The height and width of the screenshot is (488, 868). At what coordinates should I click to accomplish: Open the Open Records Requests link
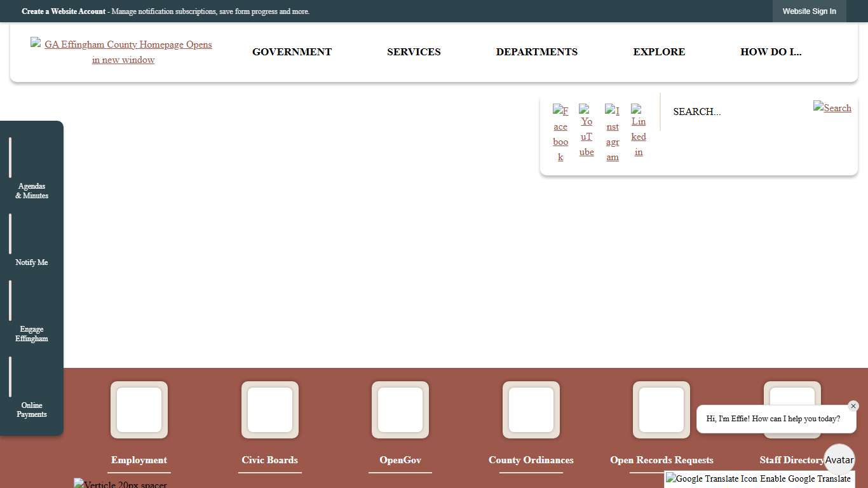pyautogui.click(x=661, y=460)
